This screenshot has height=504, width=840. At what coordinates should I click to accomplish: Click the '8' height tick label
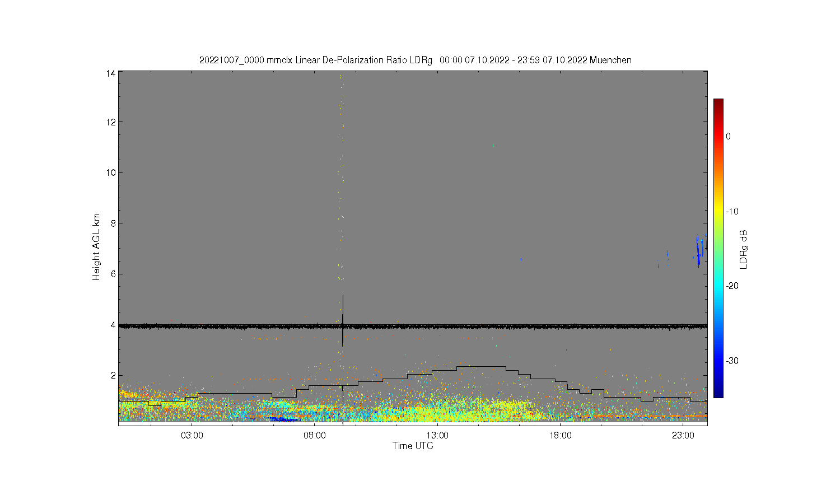tap(113, 223)
